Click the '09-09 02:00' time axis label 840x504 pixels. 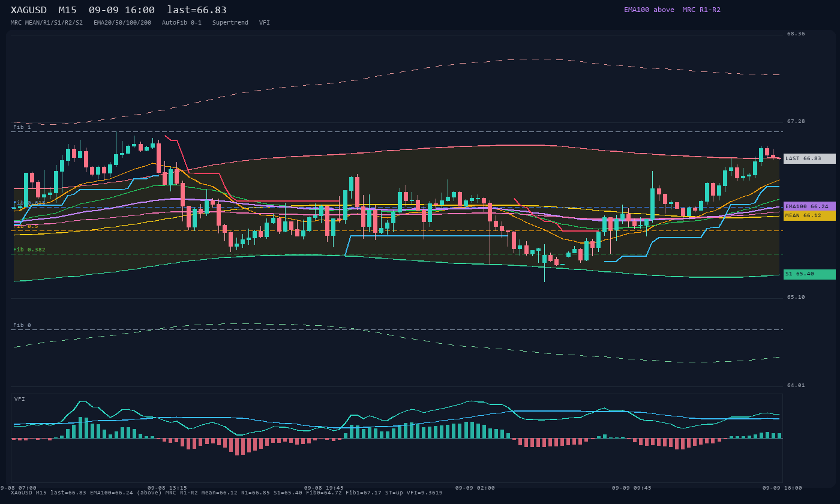475,488
